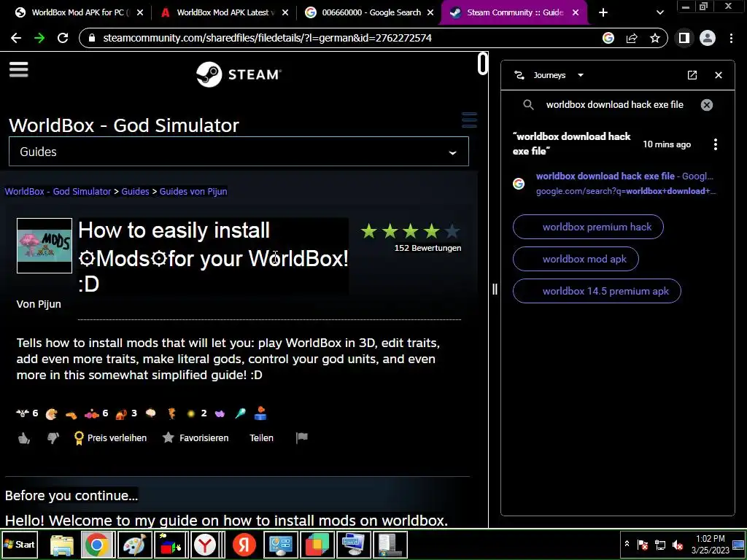Go back in browser history
747x560 pixels.
(16, 38)
